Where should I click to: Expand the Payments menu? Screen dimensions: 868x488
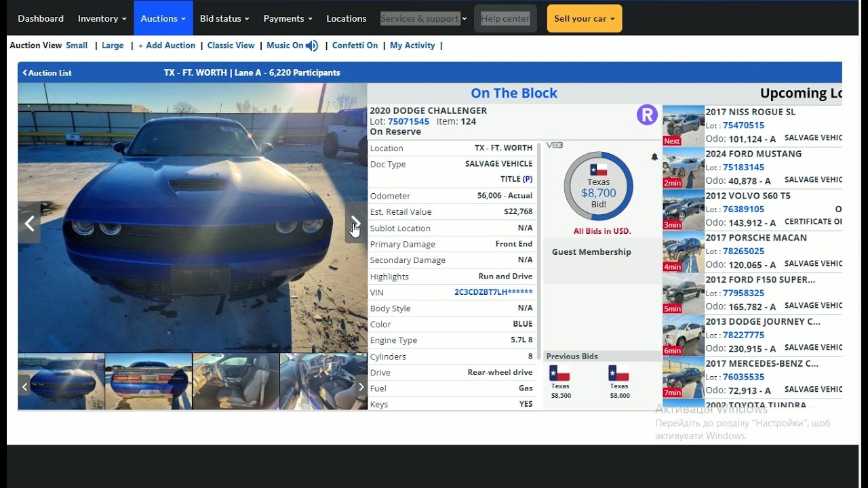click(x=288, y=18)
